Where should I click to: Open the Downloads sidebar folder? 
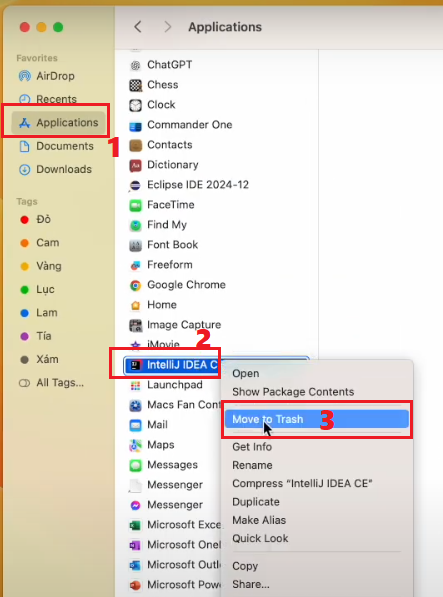(x=55, y=169)
